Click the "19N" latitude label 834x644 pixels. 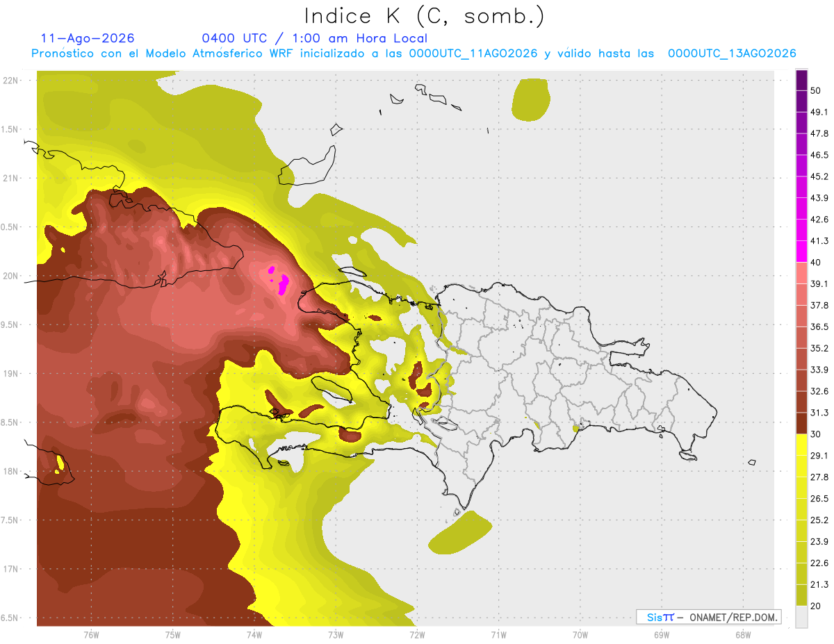coord(11,374)
